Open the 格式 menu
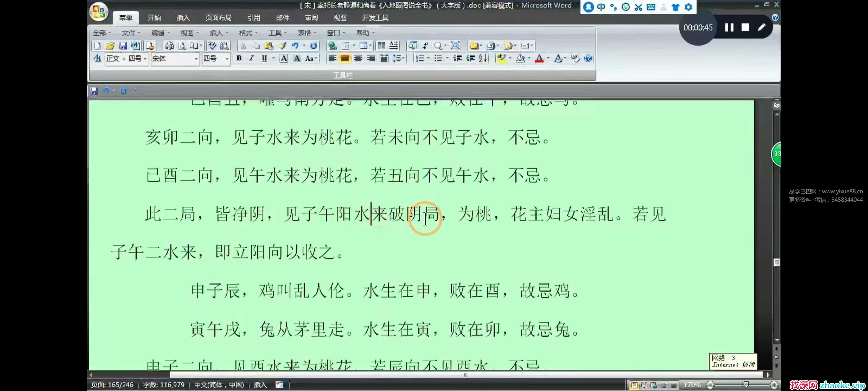868x391 pixels. [248, 33]
